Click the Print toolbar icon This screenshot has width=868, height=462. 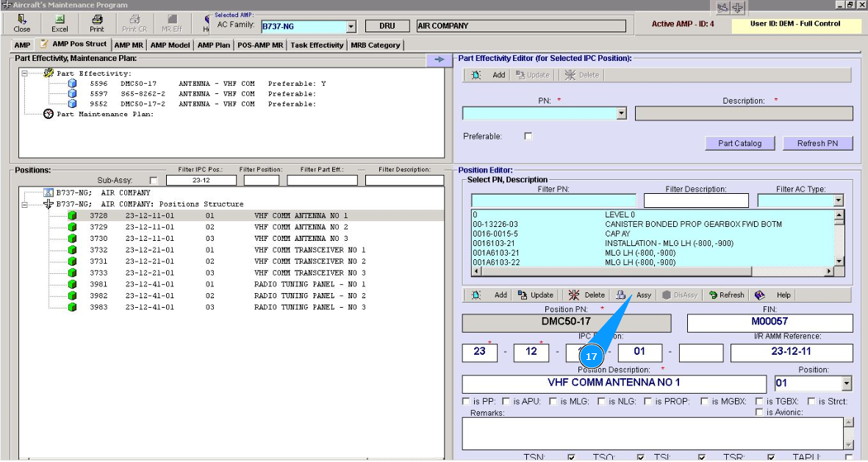tap(97, 23)
